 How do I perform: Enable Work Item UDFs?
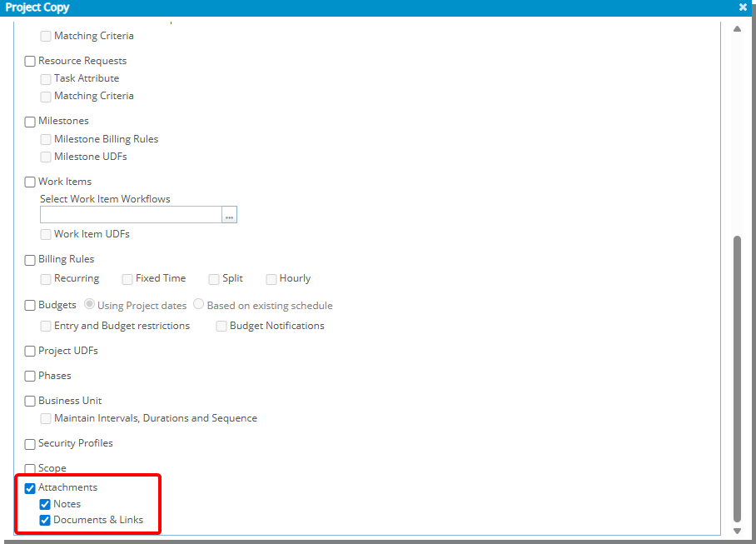(45, 233)
